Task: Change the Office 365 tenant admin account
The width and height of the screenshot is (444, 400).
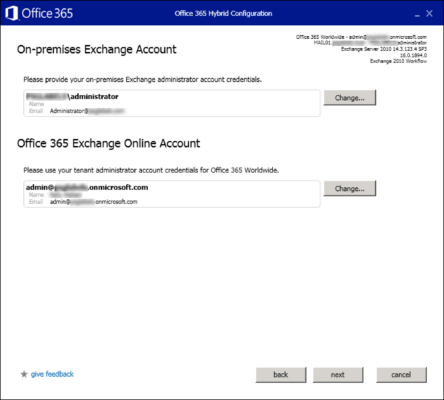Action: tap(350, 188)
